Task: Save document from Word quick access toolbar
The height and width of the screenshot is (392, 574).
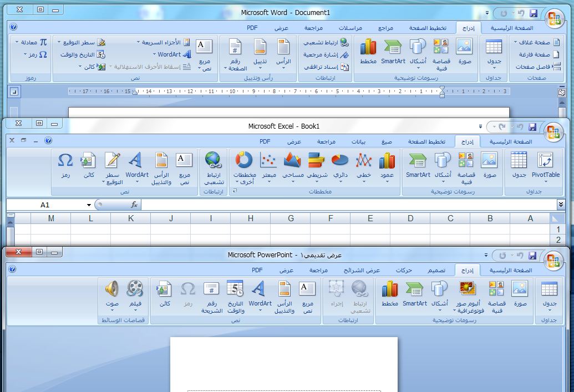Action: 534,13
